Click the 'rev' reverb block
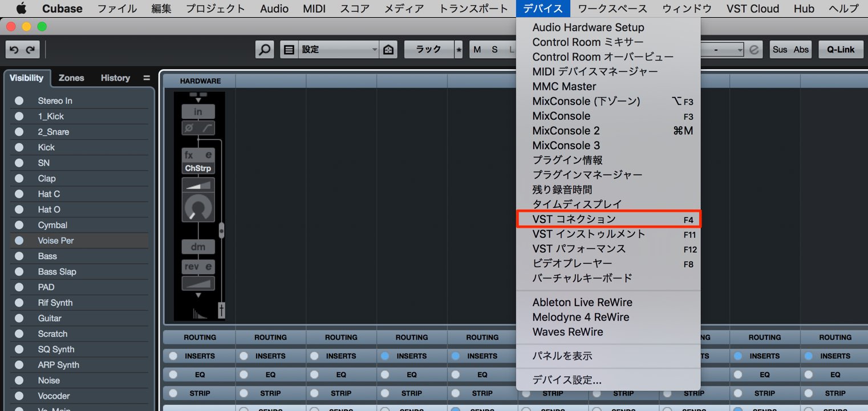 click(192, 267)
